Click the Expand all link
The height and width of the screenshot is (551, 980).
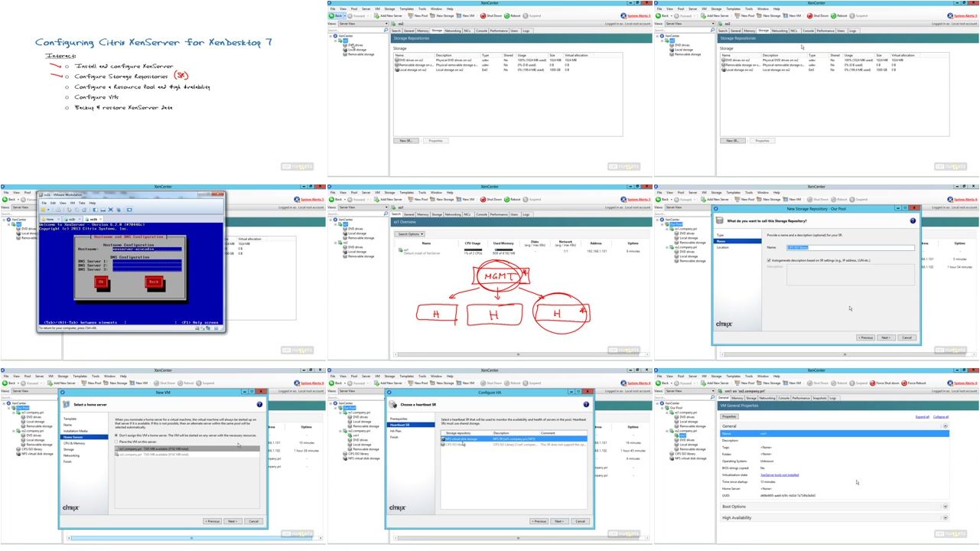(x=923, y=417)
